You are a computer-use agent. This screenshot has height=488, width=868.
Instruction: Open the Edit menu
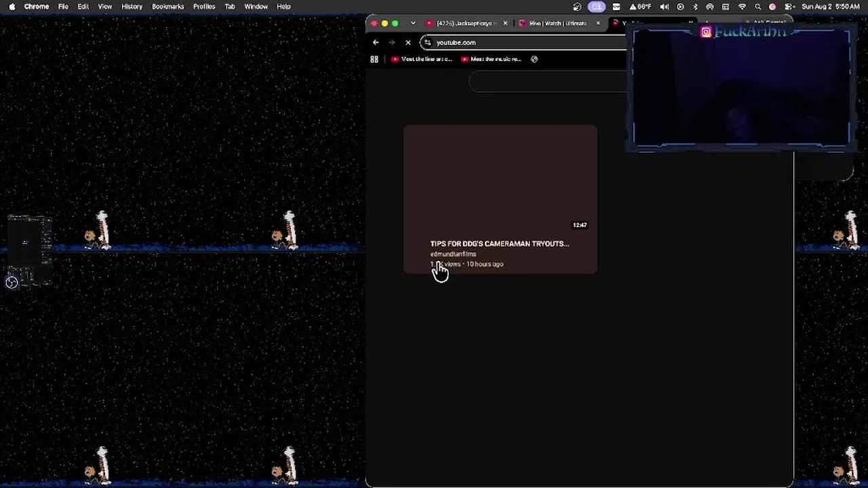pyautogui.click(x=83, y=7)
